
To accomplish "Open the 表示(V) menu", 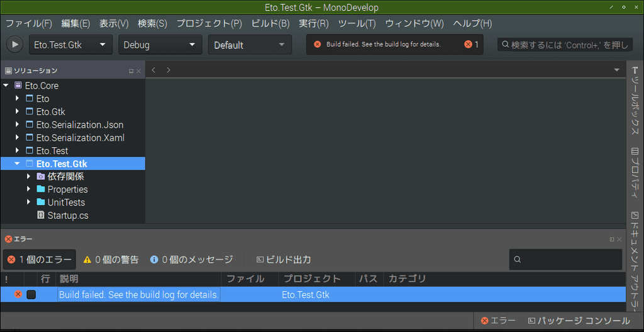I will (114, 23).
